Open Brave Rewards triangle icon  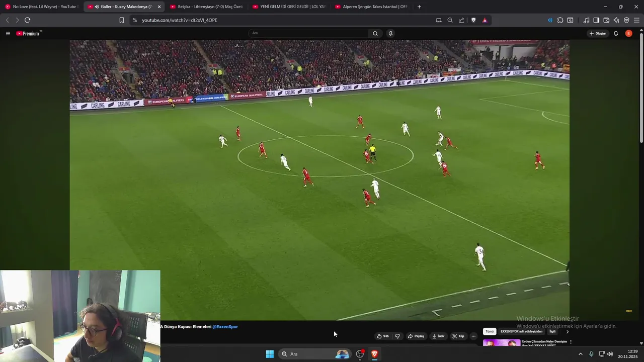click(485, 20)
